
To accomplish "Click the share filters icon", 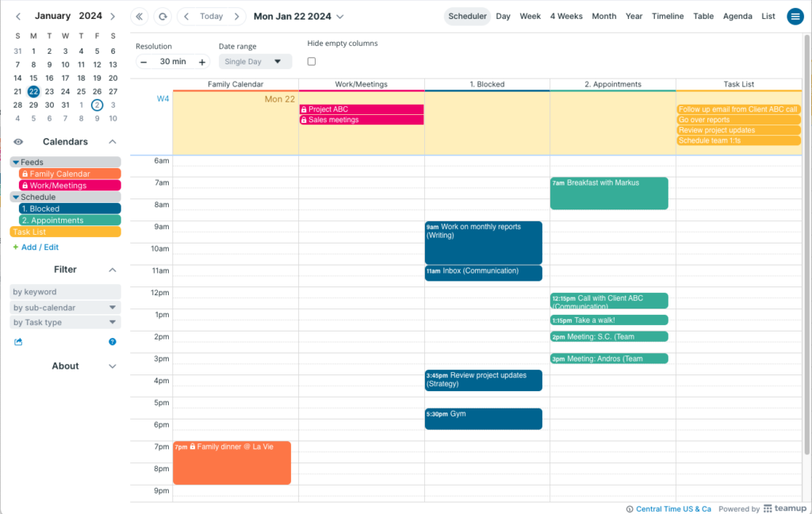I will click(17, 341).
